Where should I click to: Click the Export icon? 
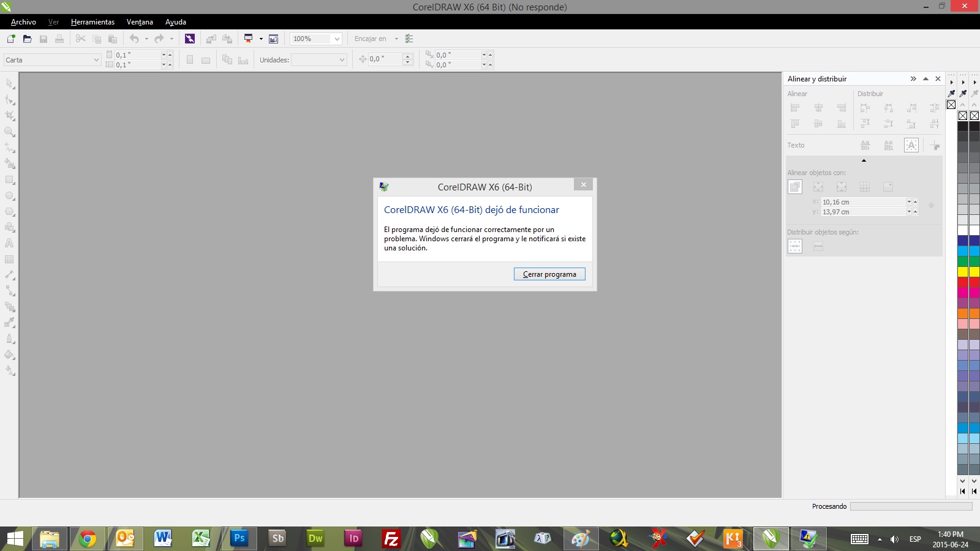(227, 39)
